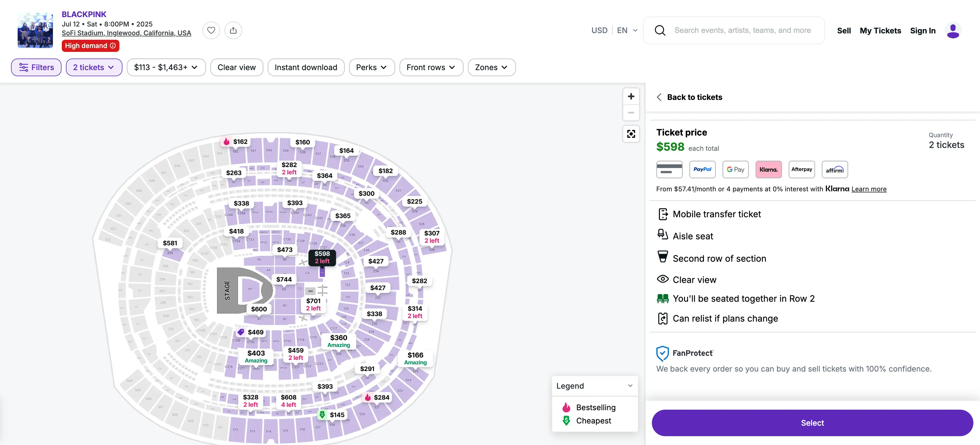
Task: Select the $608 4 left listing
Action: (x=288, y=401)
